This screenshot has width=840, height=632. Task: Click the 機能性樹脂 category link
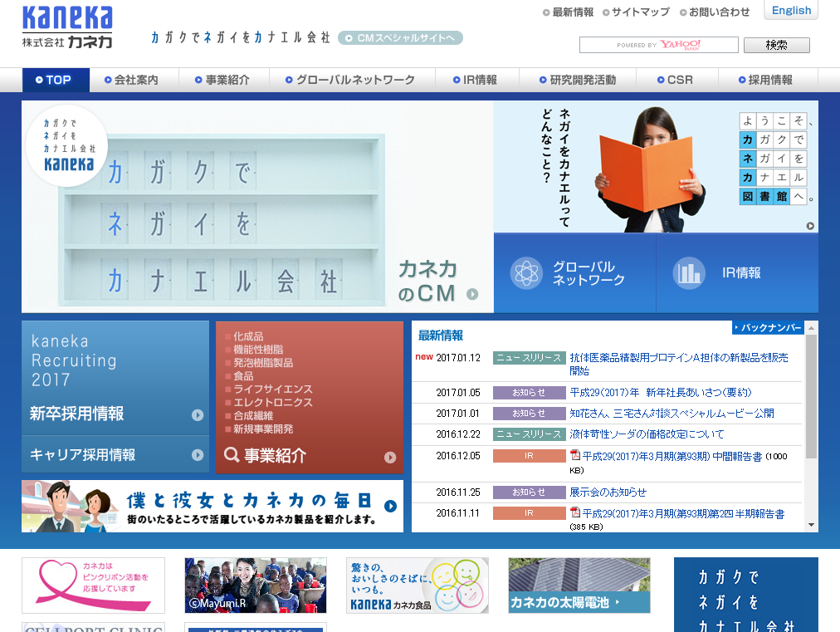click(258, 350)
